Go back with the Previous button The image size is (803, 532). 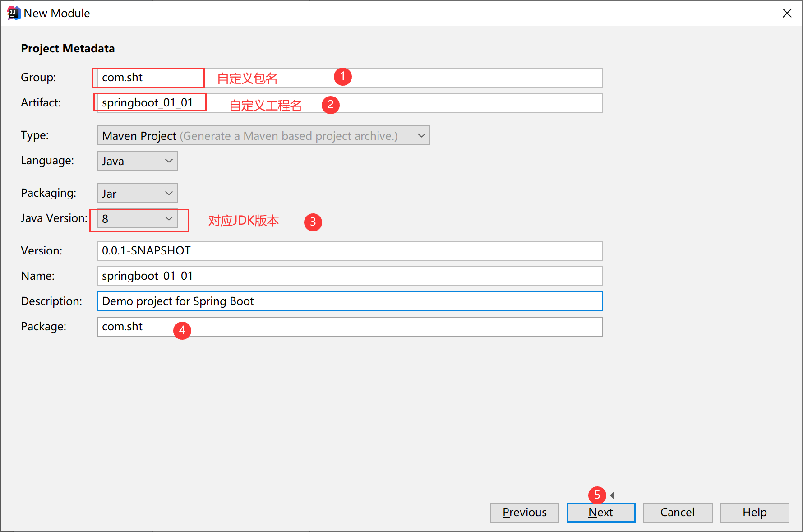[524, 513]
